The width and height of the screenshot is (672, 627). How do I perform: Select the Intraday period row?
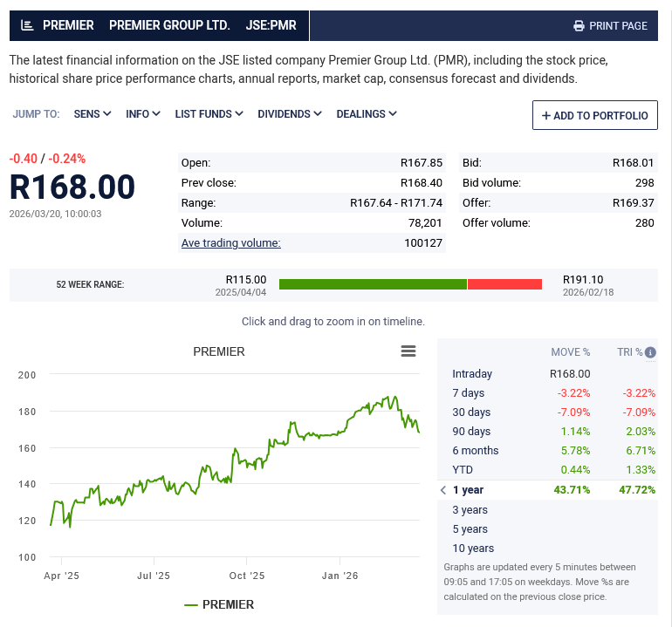click(x=547, y=374)
